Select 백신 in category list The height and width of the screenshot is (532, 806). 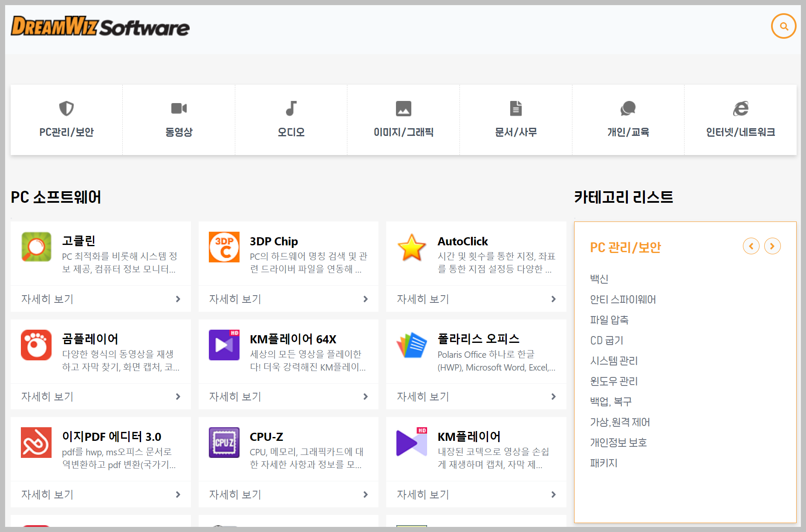[599, 279]
